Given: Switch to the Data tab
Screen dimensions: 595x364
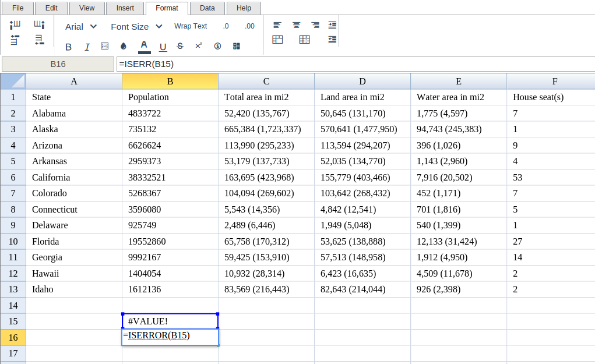Looking at the screenshot, I should (207, 8).
